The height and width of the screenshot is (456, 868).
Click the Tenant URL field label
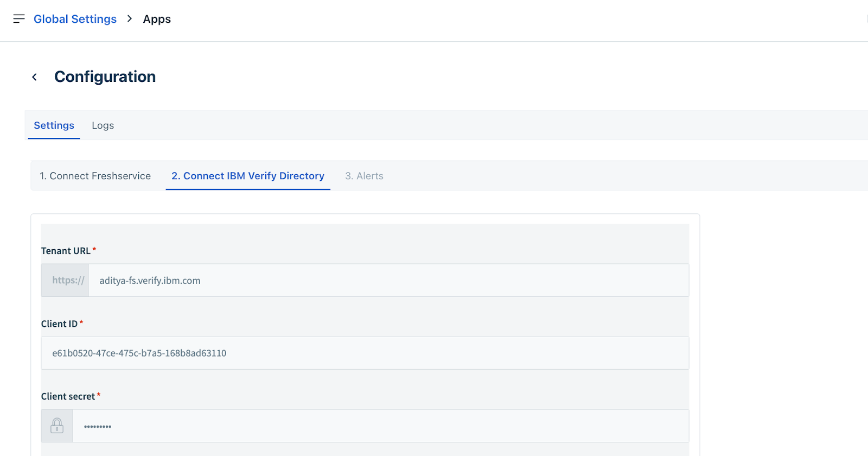click(66, 251)
